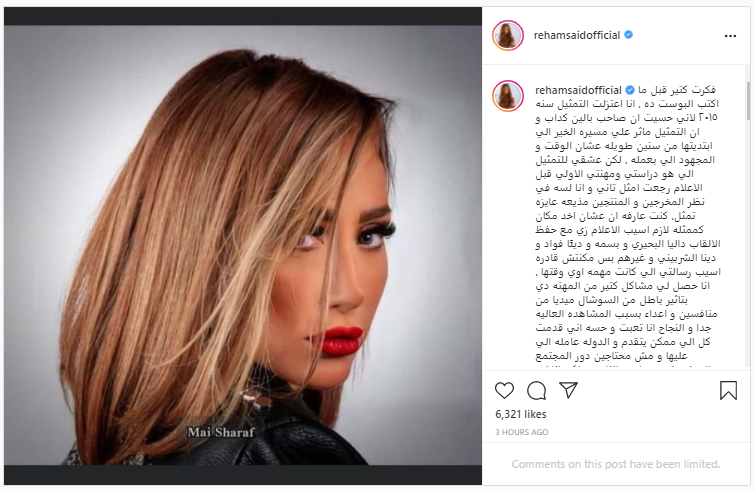
Task: Click the main portrait photo
Action: click(243, 245)
